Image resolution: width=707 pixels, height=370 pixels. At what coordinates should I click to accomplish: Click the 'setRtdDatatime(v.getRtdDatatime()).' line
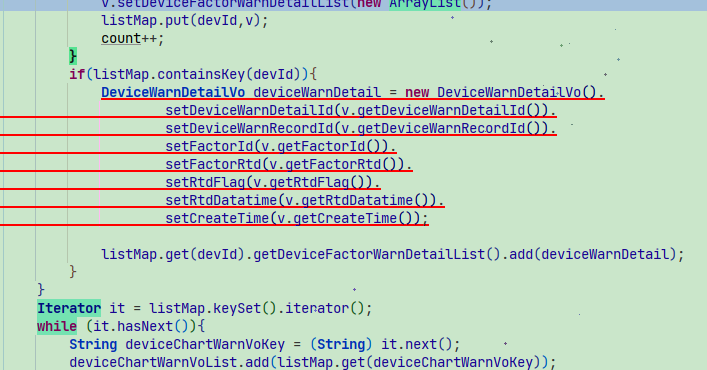click(x=305, y=201)
